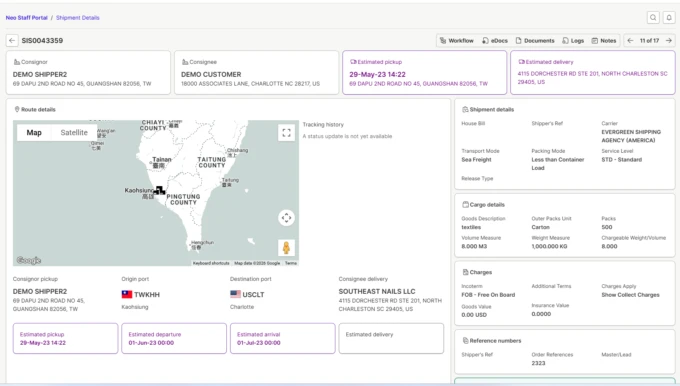680x386 pixels.
Task: Click Less than Container Load value
Action: (558, 164)
